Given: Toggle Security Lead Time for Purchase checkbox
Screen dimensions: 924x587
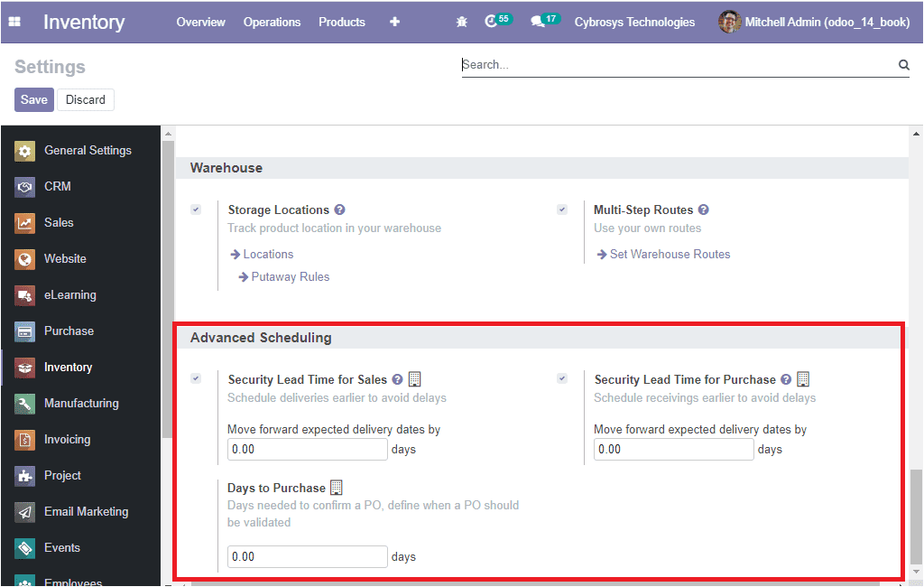Looking at the screenshot, I should point(562,378).
